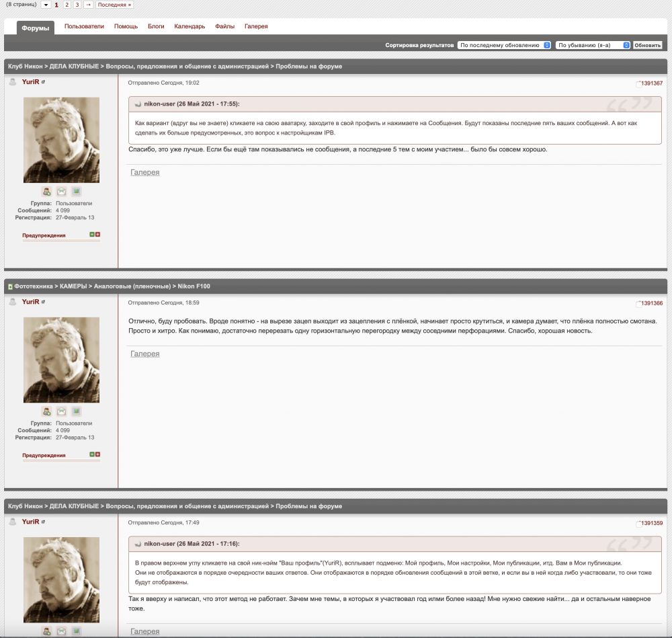The width and height of the screenshot is (672, 638).
Task: Open "Проблемы на форуме" topic in third header
Action: pos(308,506)
